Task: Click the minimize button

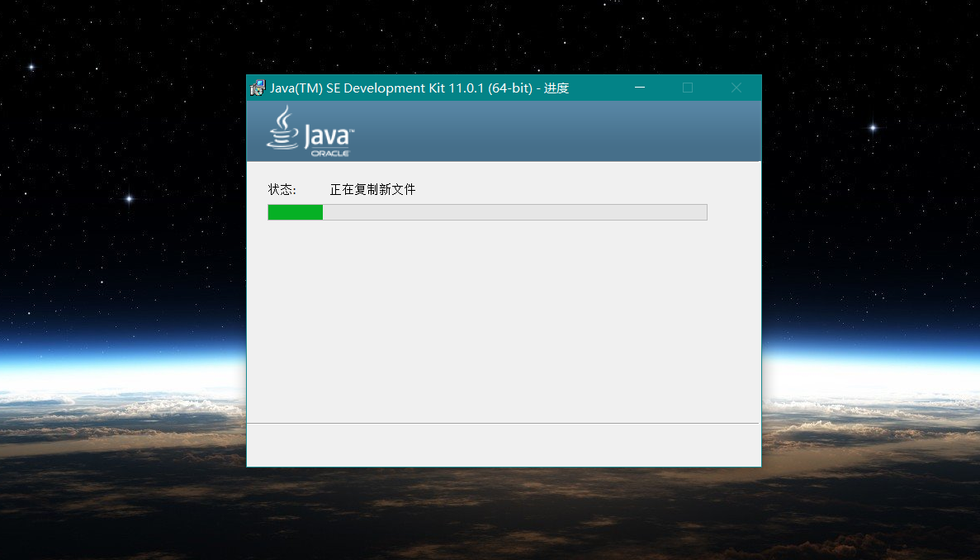Action: tap(640, 87)
